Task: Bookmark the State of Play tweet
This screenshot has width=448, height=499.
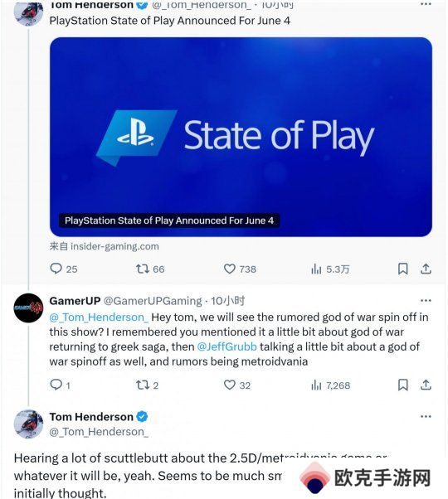Action: [403, 269]
